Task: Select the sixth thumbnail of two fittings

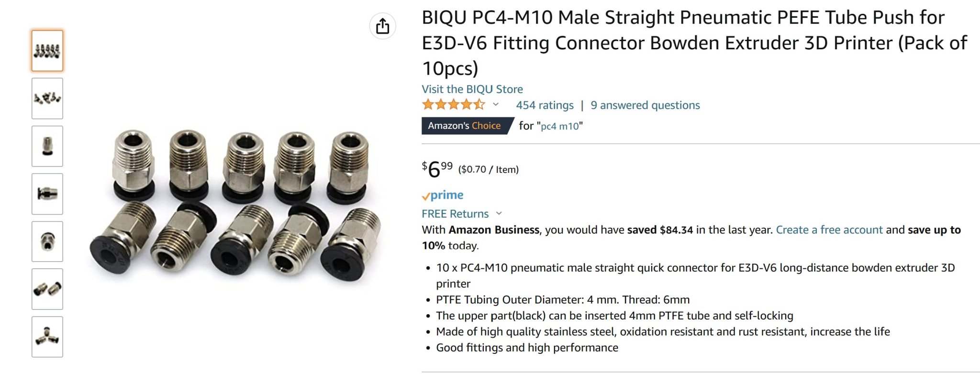Action: [x=47, y=289]
